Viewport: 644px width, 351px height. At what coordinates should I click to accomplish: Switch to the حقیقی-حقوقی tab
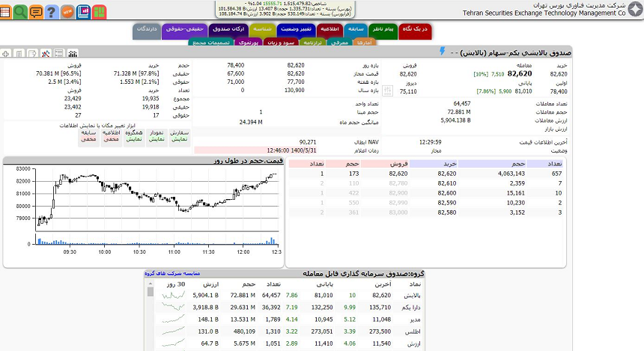[183, 28]
